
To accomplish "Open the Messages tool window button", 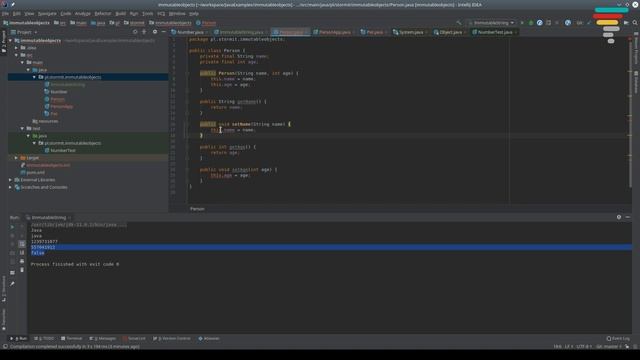I will [x=102, y=339].
